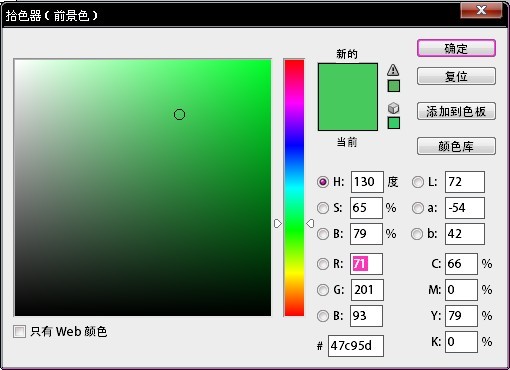Click the gamut-corrected color swatch below triangle
Screen dimensions: 510x370
(394, 86)
